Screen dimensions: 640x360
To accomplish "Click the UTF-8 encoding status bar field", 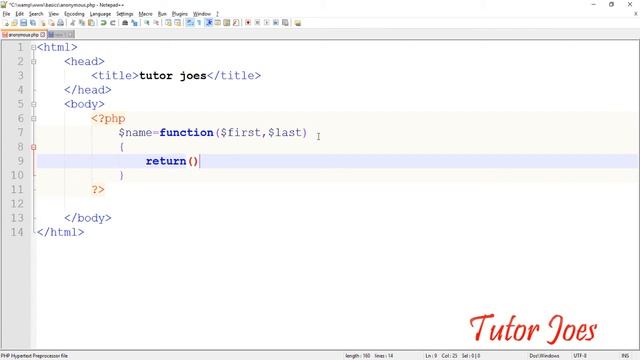I will click(x=580, y=356).
